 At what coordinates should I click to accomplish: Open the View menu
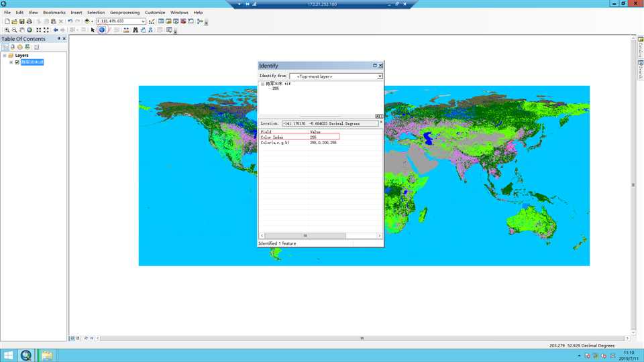click(x=33, y=12)
